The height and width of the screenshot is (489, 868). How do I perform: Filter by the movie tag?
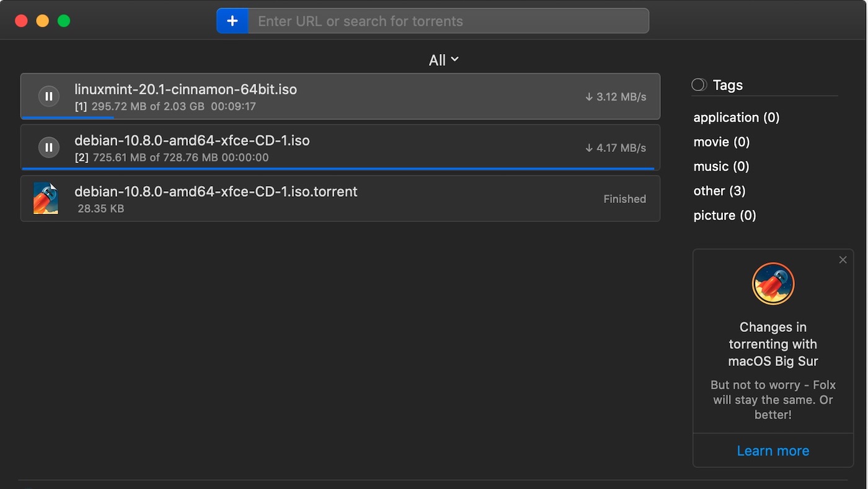(721, 142)
